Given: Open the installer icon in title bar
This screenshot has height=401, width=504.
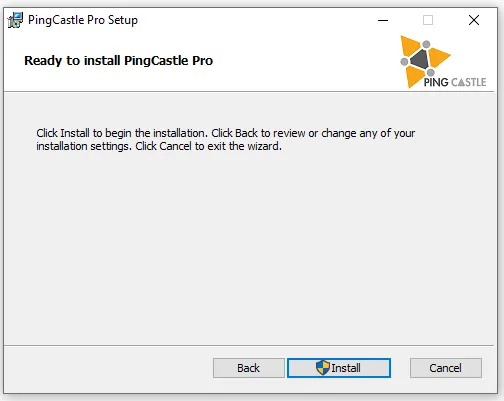Looking at the screenshot, I should point(15,20).
